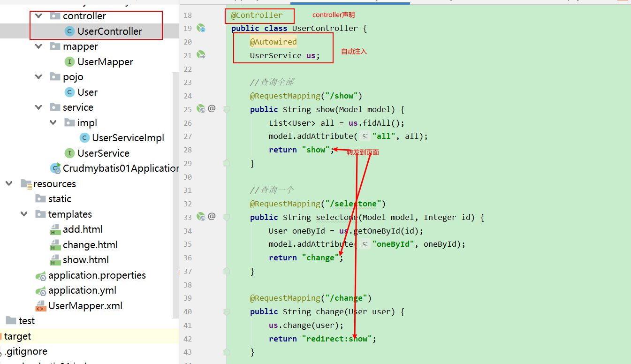Collapse the controller package folder

(x=39, y=16)
